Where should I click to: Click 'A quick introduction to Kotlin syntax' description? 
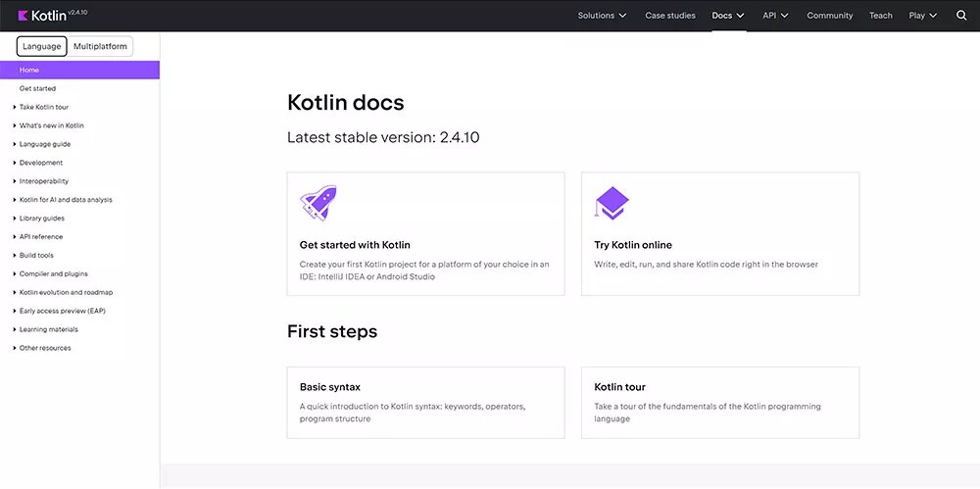point(413,413)
